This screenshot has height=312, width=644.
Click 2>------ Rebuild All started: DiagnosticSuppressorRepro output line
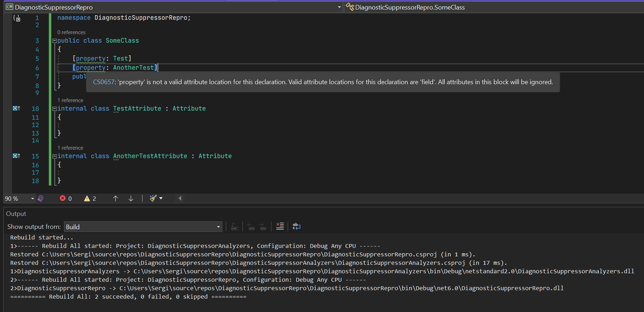(188, 280)
